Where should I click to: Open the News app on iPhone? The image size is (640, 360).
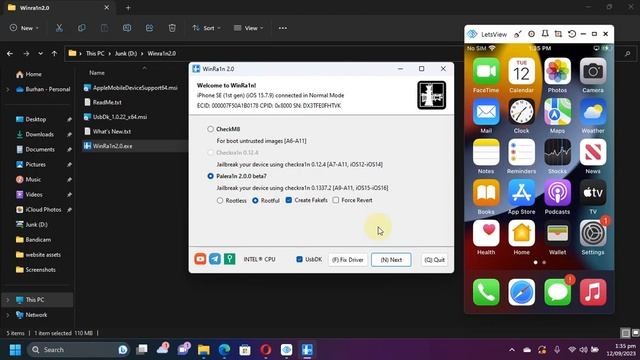click(x=593, y=152)
